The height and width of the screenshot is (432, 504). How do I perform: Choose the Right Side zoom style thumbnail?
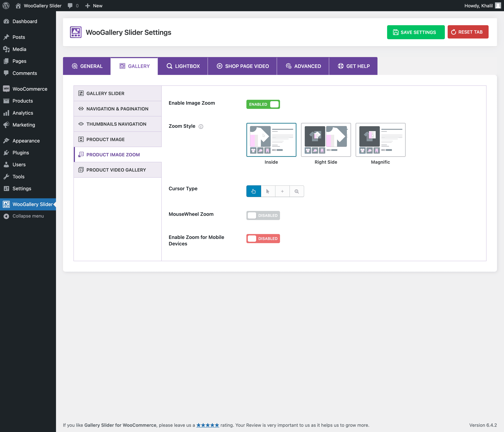[326, 140]
